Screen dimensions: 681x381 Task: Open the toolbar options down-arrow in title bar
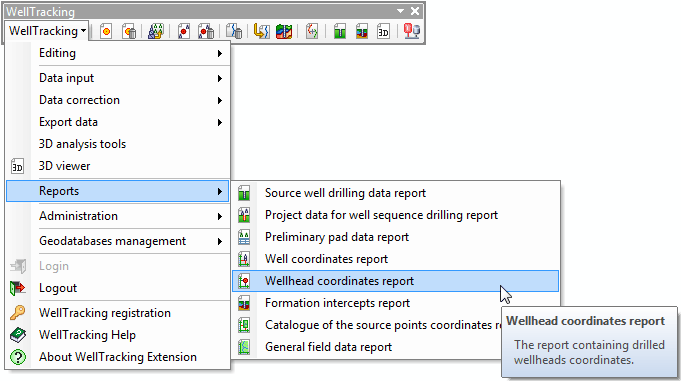(400, 11)
